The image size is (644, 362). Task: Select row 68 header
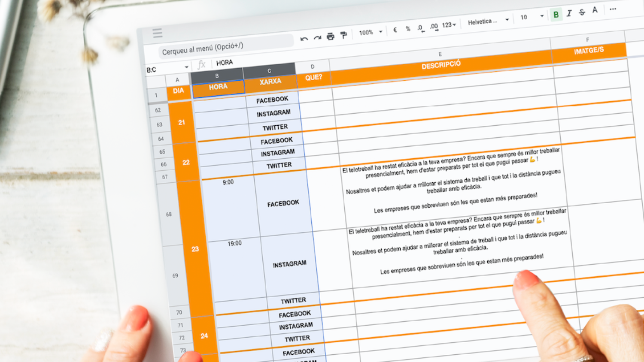pyautogui.click(x=169, y=214)
